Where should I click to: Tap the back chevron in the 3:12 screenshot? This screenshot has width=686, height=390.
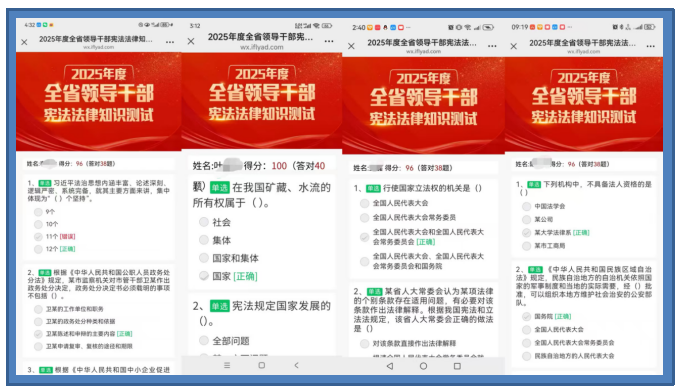[296, 365]
